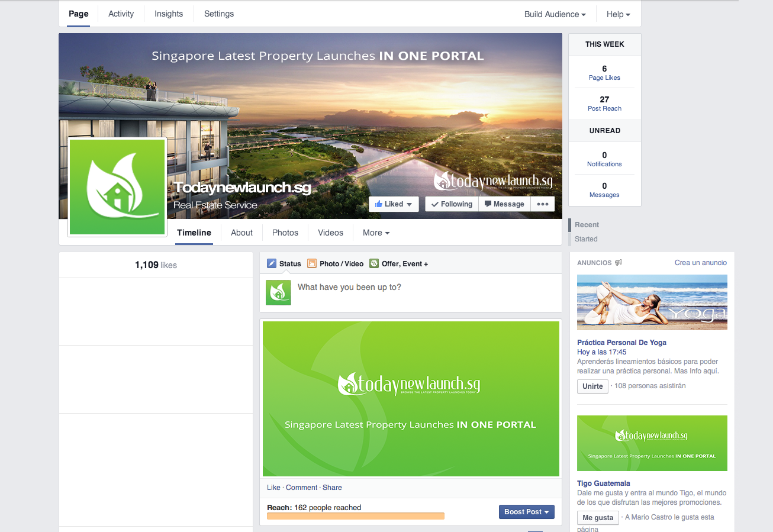Share the todaynewlaunch.sg post

pyautogui.click(x=332, y=488)
